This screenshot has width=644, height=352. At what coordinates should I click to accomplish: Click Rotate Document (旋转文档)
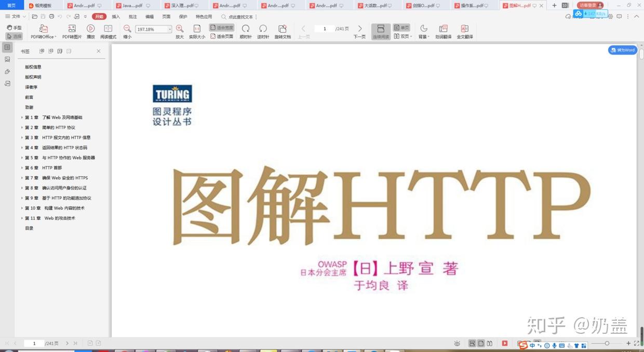tap(283, 32)
